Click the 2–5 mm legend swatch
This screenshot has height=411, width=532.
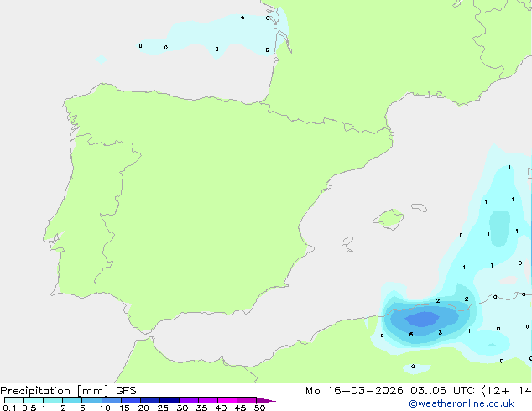72,400
